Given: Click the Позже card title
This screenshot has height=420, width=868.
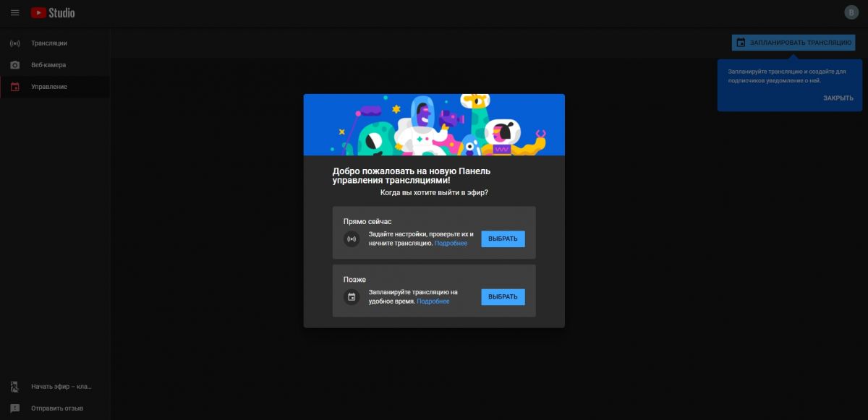Looking at the screenshot, I should [x=354, y=280].
